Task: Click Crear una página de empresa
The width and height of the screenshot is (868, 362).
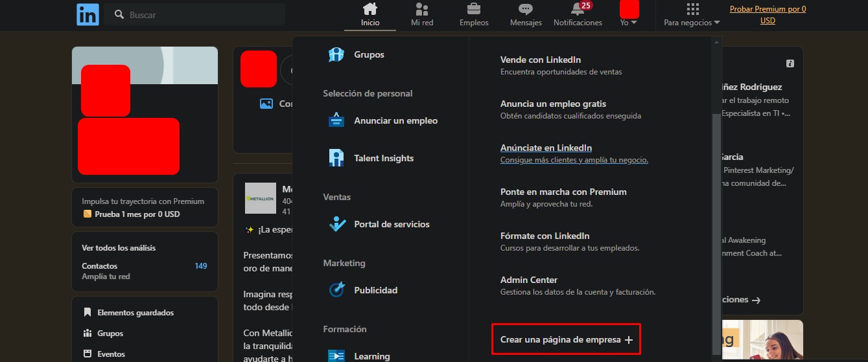Action: pyautogui.click(x=566, y=340)
